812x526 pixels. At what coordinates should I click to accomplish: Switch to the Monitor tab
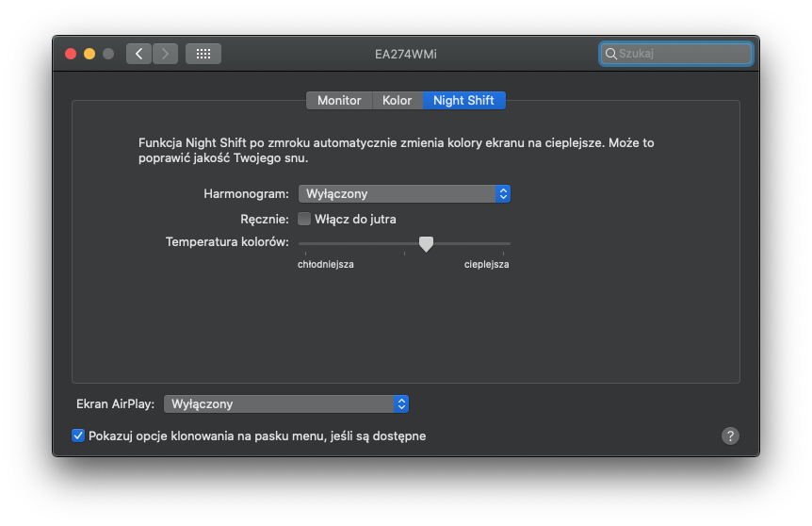(x=339, y=100)
